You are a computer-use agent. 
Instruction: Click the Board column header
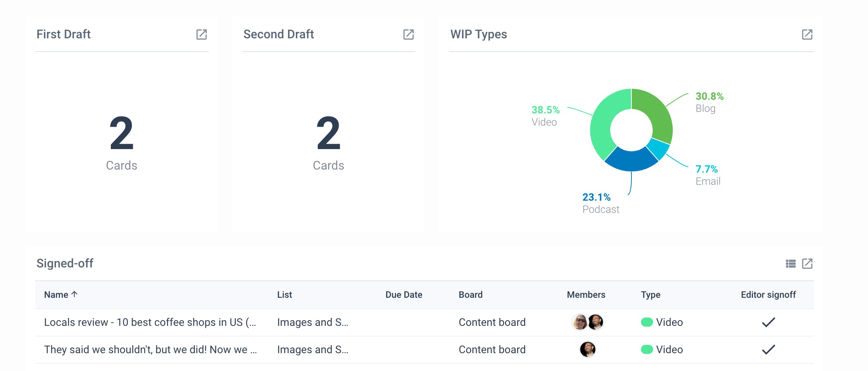tap(470, 295)
